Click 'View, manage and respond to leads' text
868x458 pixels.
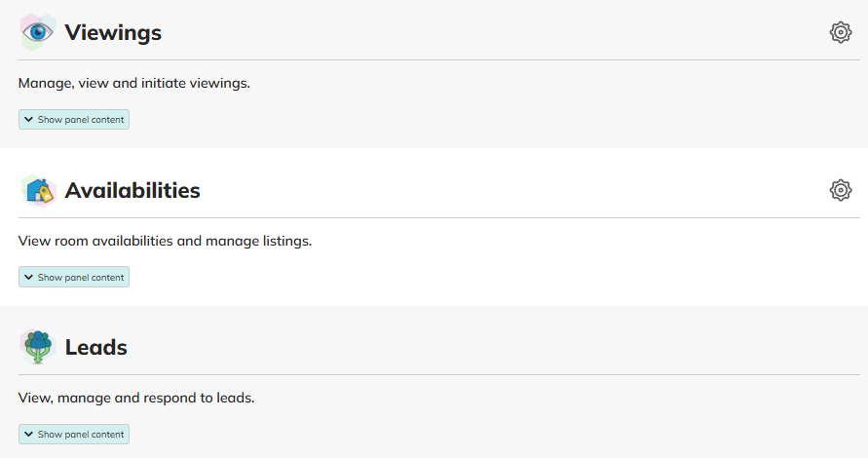click(x=136, y=398)
